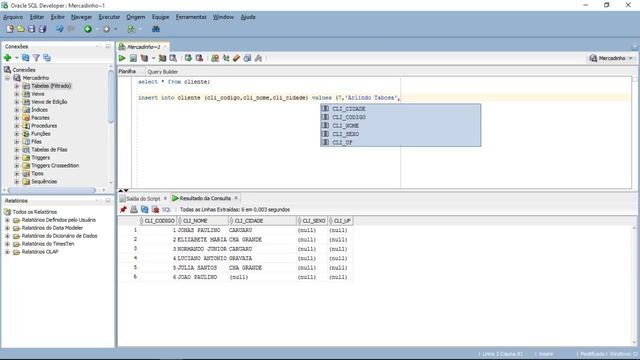Click the Explain Plan icon
The height and width of the screenshot is (360, 640).
click(x=144, y=58)
